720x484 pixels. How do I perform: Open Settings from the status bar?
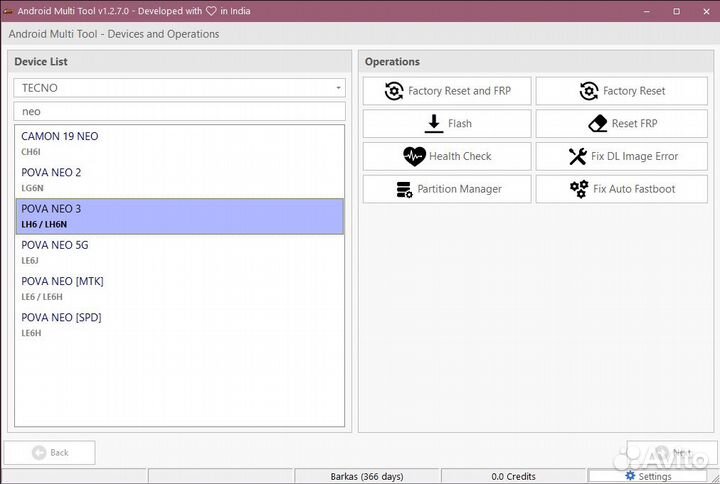point(647,476)
